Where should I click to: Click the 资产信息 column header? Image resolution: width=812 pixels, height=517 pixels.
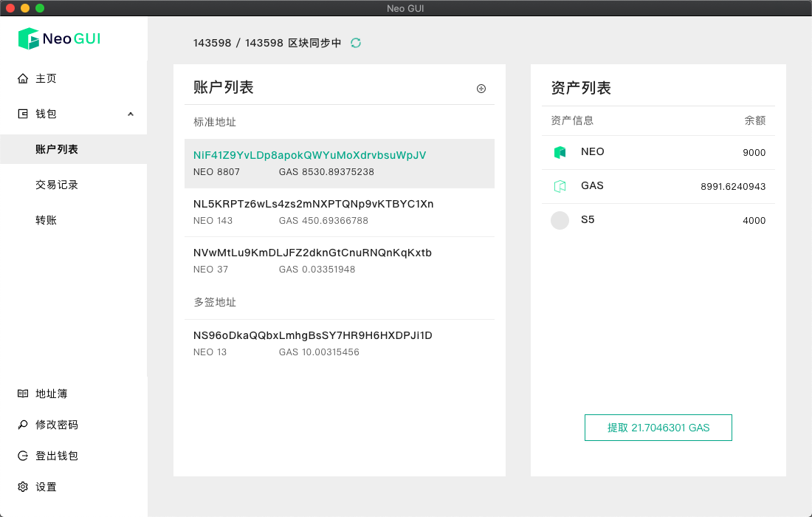point(572,120)
